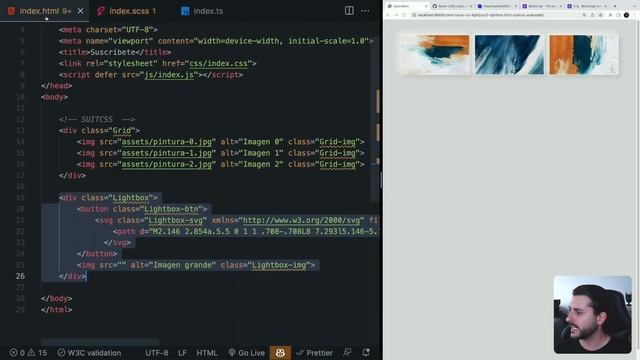The height and width of the screenshot is (360, 640).
Task: Click the second blue painting thumbnail
Action: pos(509,55)
